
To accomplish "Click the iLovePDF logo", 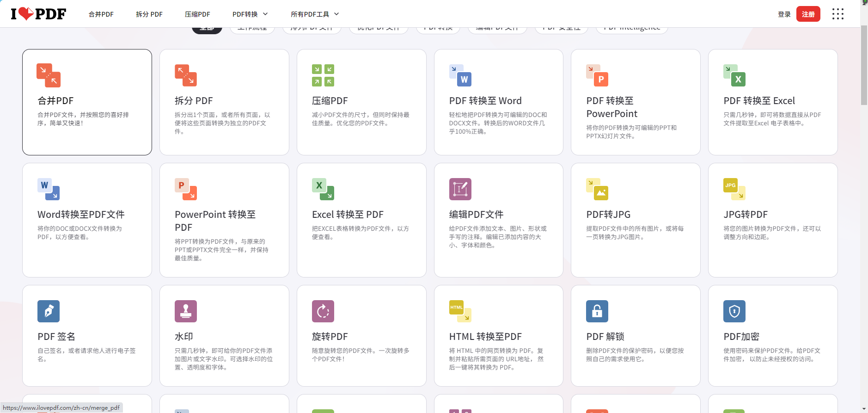I will [39, 14].
